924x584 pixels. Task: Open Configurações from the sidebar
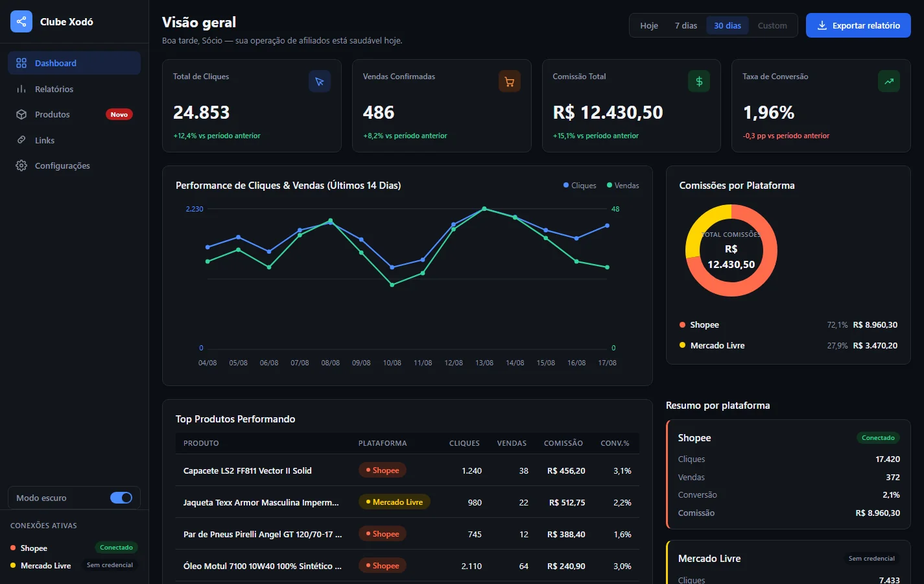click(x=74, y=165)
